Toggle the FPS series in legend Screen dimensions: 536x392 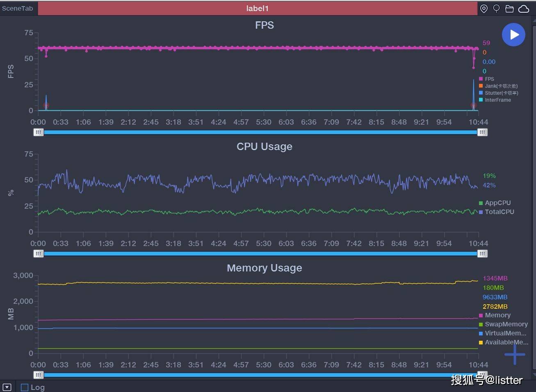487,79
